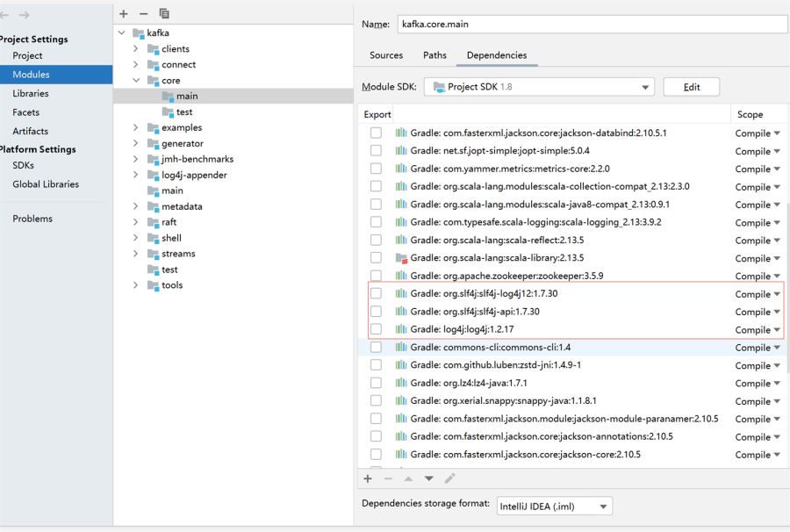This screenshot has height=532, width=790.
Task: Select Modules in the sidebar
Action: tap(56, 75)
